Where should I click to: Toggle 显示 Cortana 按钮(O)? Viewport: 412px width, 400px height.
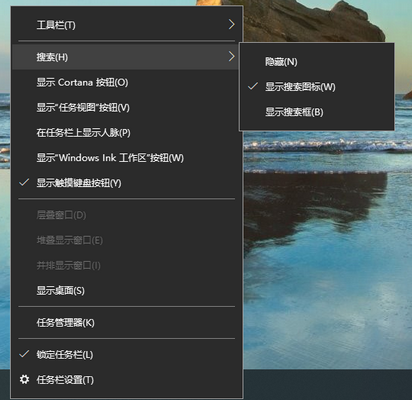[x=127, y=82]
